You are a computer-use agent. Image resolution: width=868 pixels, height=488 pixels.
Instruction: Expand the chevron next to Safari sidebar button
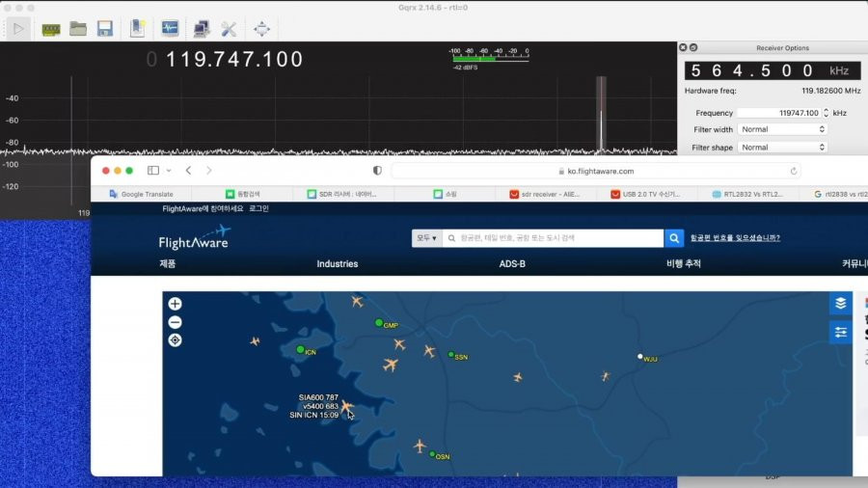coord(169,171)
